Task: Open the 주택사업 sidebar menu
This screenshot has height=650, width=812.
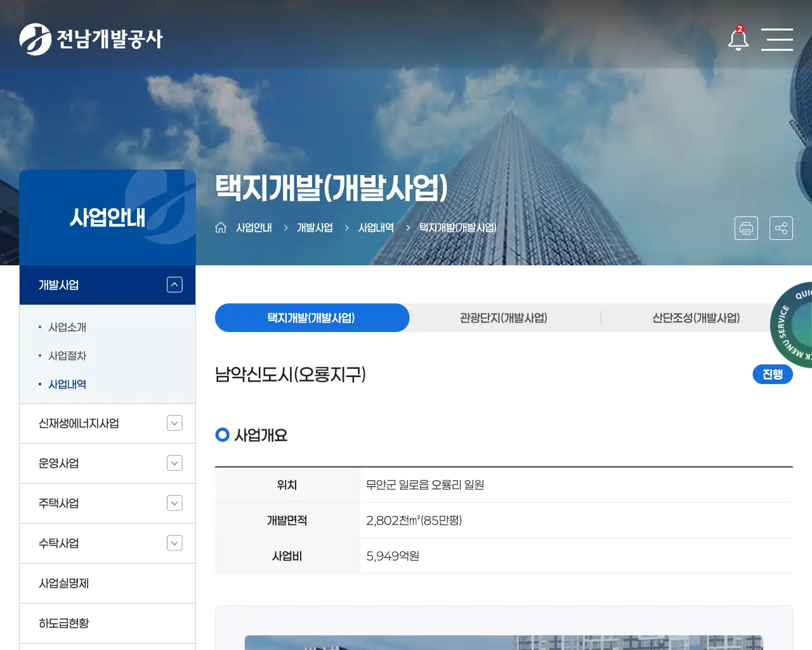Action: click(x=58, y=503)
